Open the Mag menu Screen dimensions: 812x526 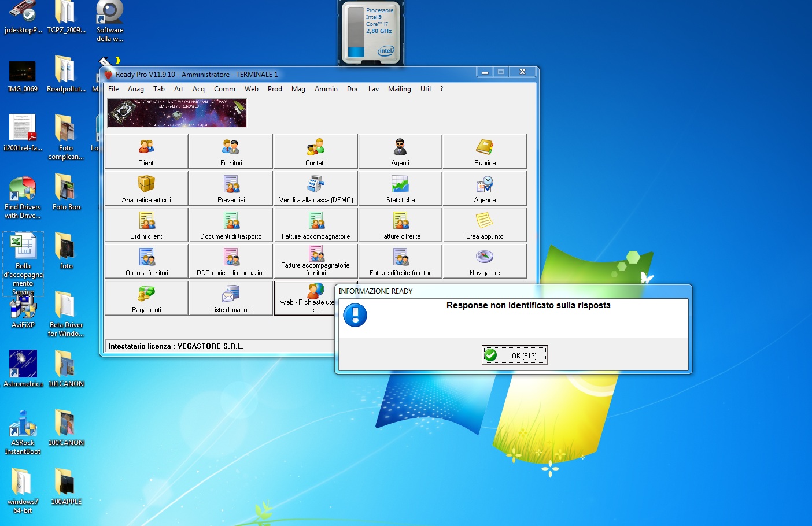(298, 89)
